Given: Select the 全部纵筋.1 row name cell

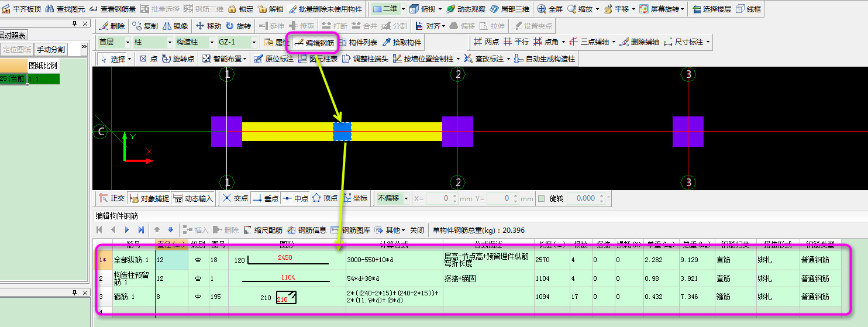Looking at the screenshot, I should point(133,259).
